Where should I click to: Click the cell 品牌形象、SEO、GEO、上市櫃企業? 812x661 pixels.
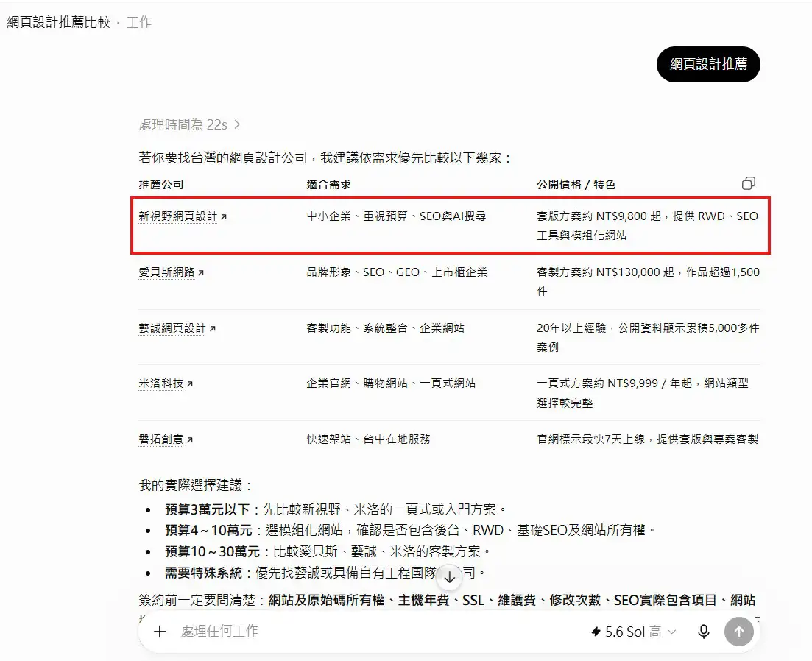coord(397,272)
